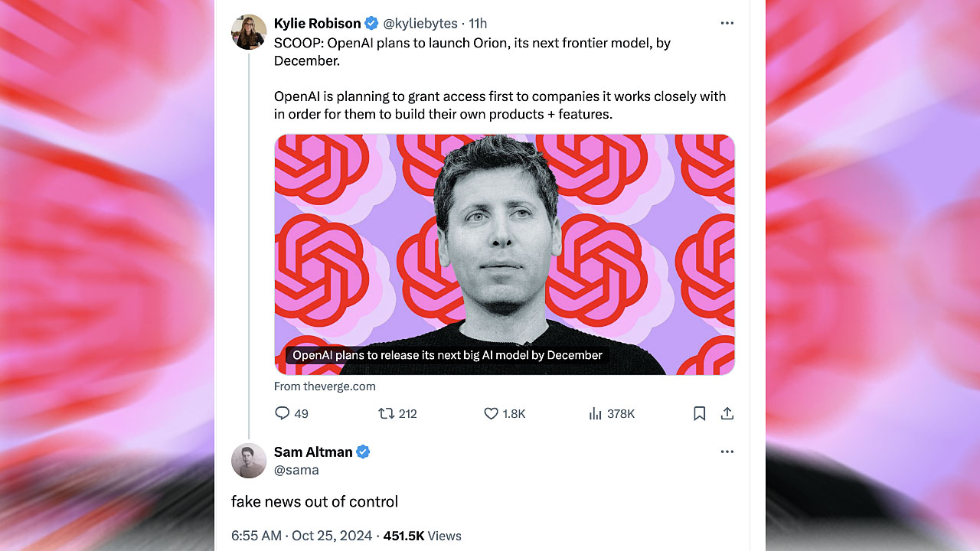Click the 451.5K Views count

click(x=423, y=536)
